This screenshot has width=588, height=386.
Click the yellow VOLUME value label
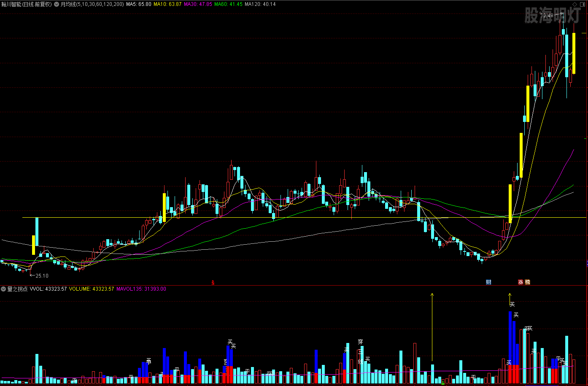(x=92, y=289)
